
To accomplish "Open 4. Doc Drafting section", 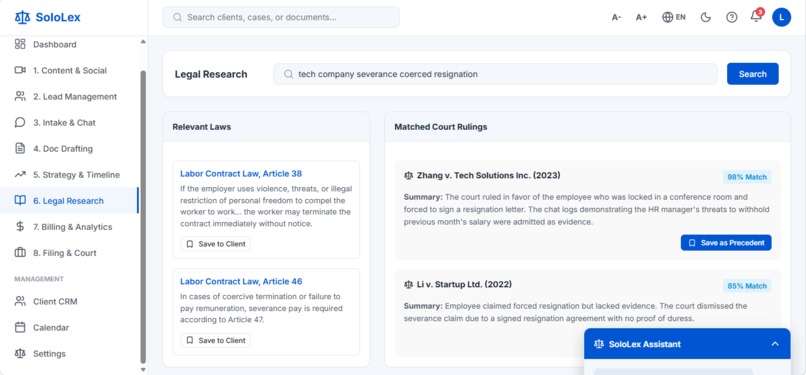I will pyautogui.click(x=69, y=148).
